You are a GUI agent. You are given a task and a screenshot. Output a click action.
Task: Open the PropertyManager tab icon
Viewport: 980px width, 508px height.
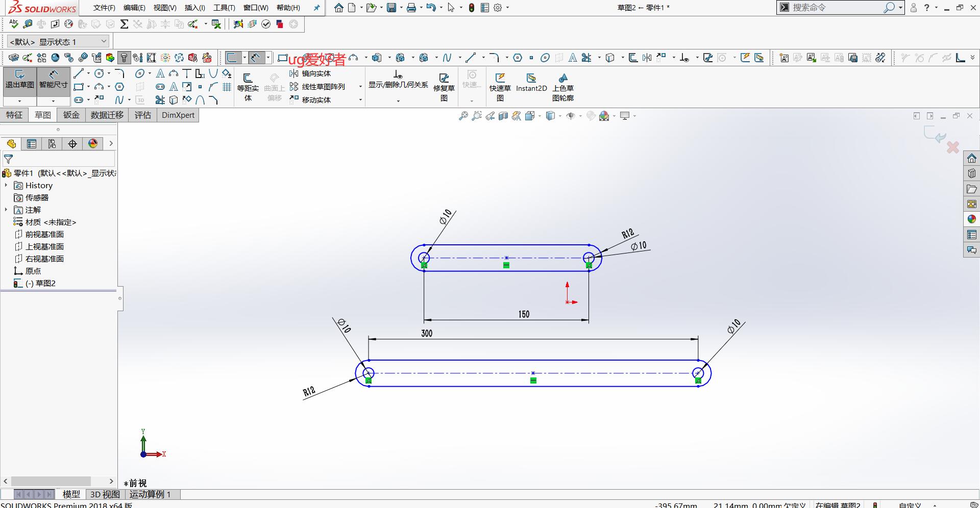click(x=32, y=144)
